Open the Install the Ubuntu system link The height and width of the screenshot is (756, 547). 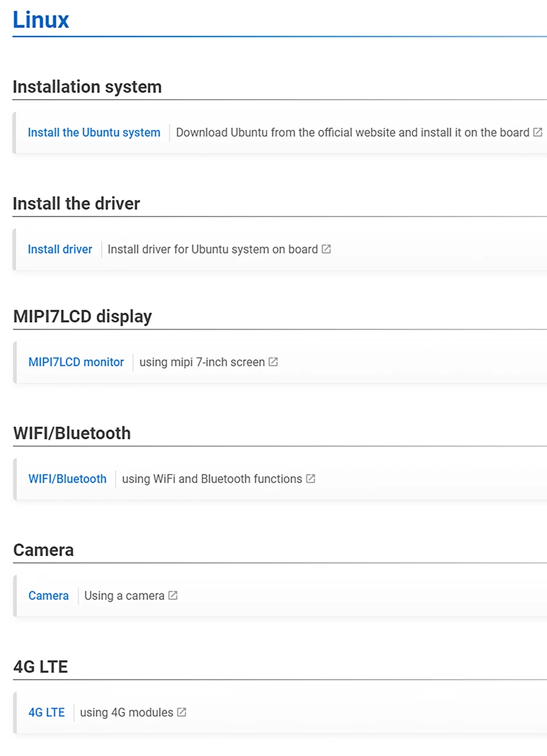[x=94, y=132]
